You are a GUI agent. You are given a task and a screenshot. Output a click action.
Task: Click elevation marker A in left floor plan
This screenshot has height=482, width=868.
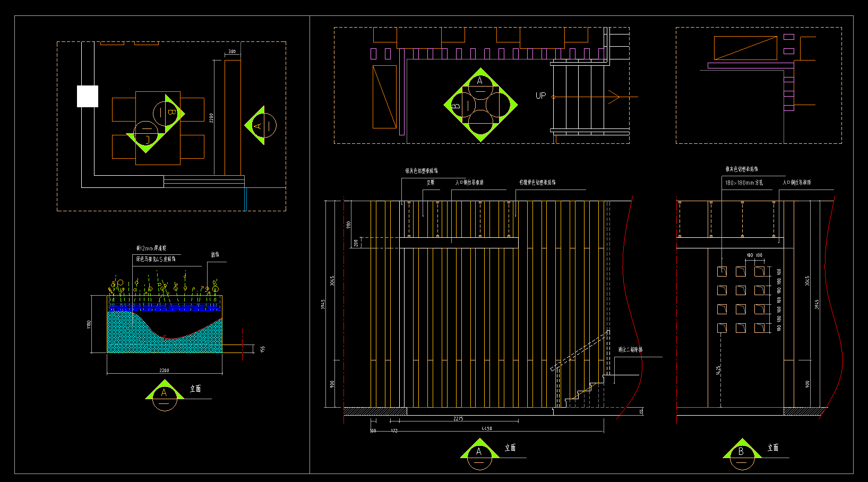coord(260,126)
